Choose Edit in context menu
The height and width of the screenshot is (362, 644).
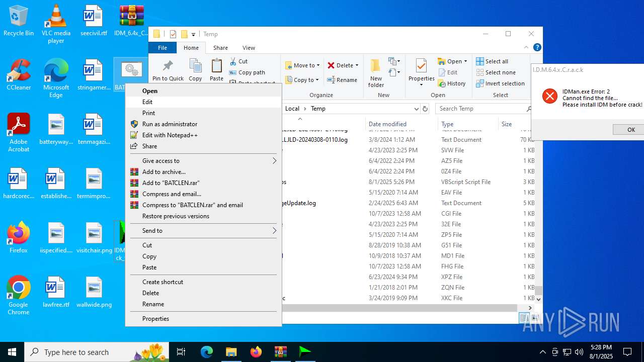coord(203,102)
